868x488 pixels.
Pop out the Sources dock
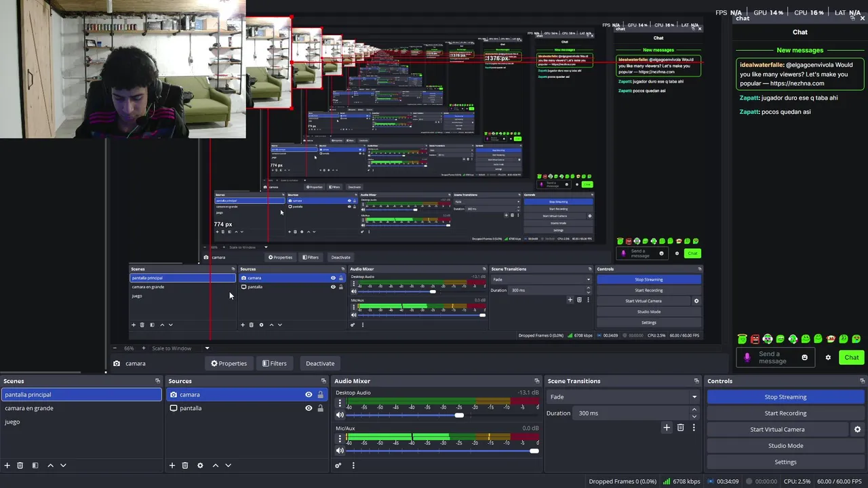click(323, 381)
